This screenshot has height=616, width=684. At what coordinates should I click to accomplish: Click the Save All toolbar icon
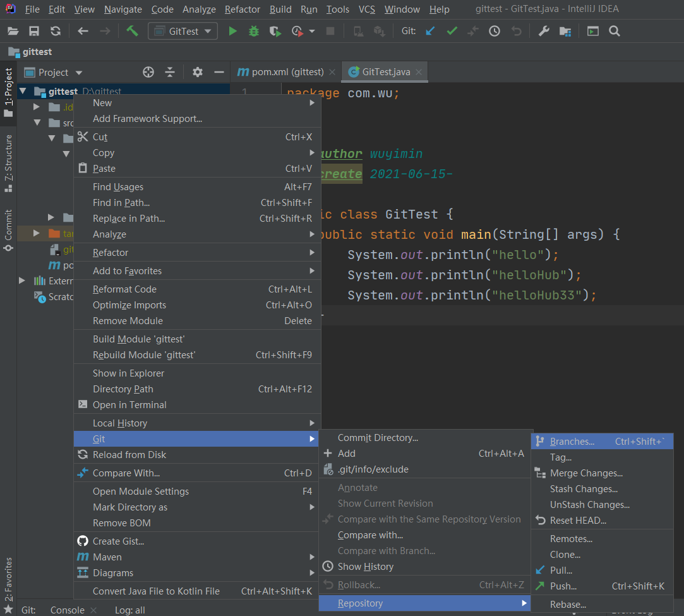(34, 31)
